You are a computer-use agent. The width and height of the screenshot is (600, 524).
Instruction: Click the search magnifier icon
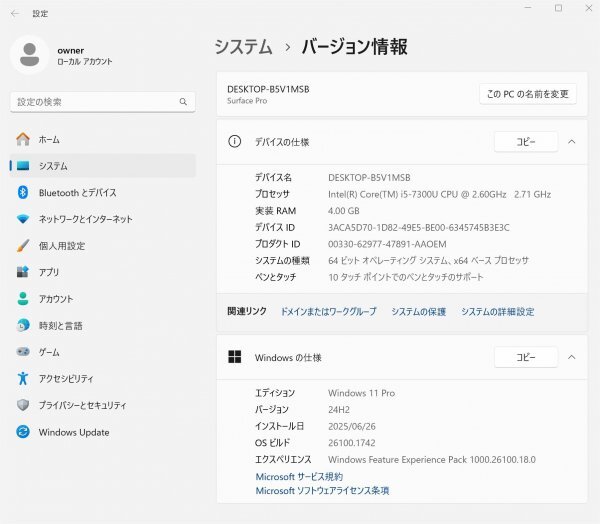(183, 102)
